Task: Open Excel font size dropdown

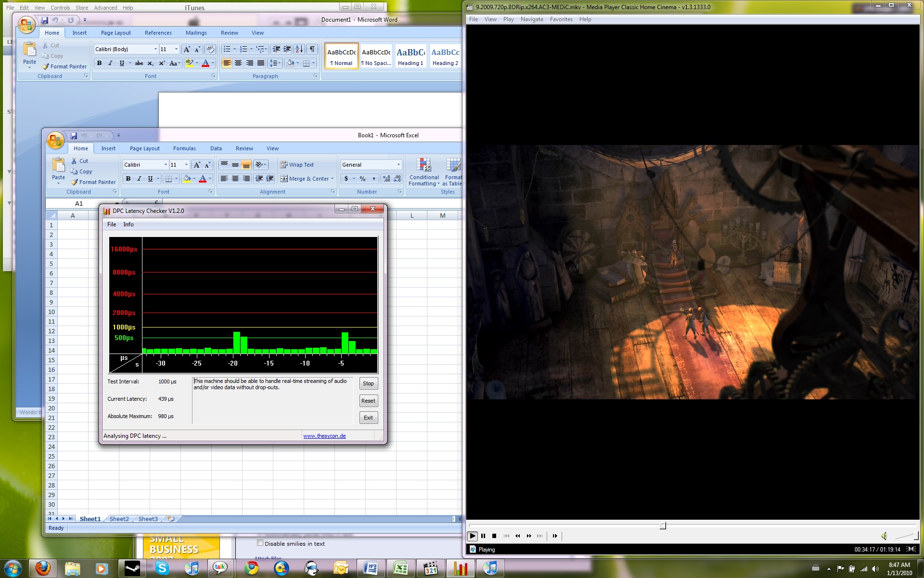Action: click(x=186, y=165)
